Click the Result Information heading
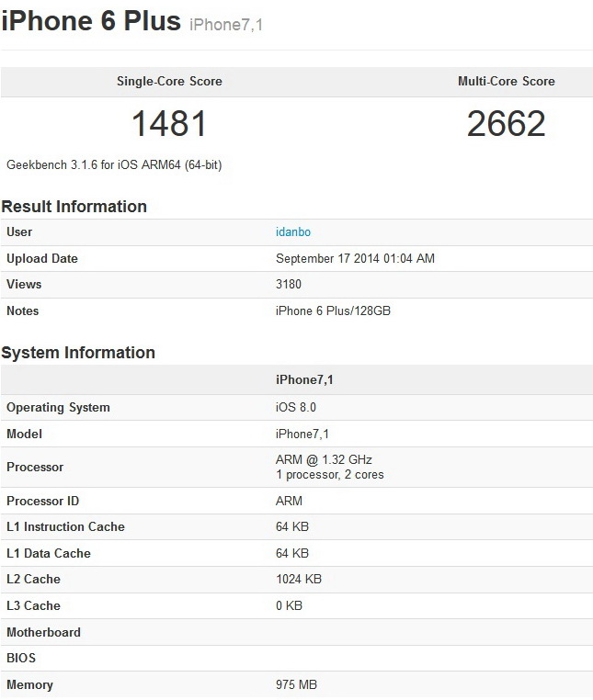 point(74,207)
